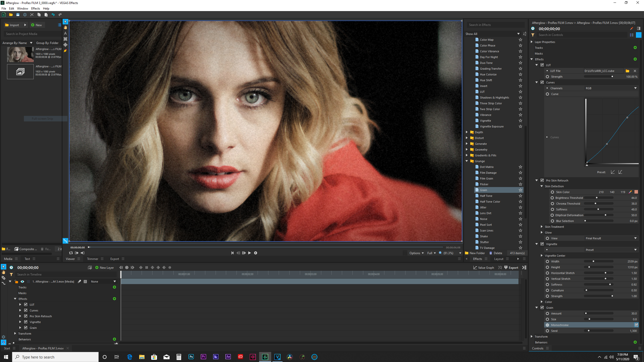Uncheck Vignette effect in timeline

click(x=26, y=322)
